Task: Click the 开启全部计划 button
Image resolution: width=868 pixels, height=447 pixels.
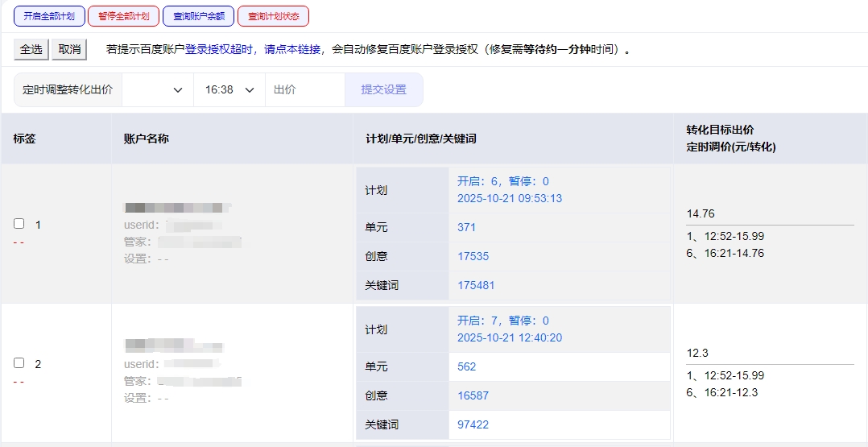Action: pyautogui.click(x=49, y=16)
